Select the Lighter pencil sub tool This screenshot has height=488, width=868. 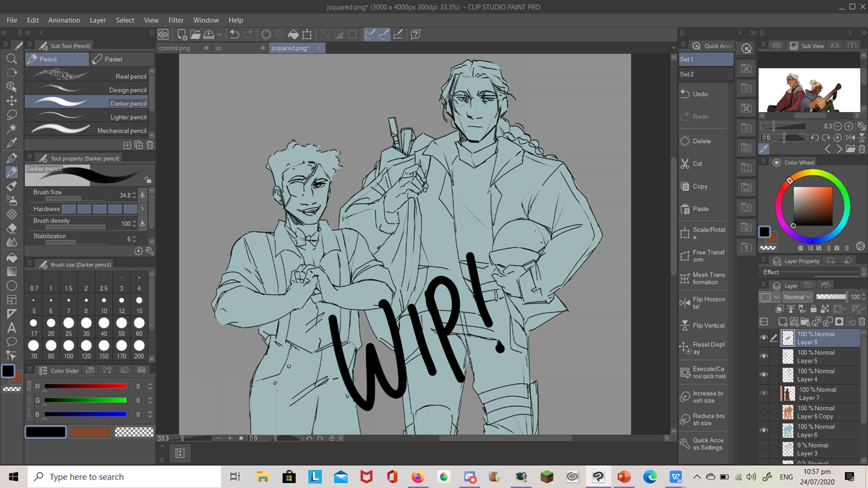(87, 117)
